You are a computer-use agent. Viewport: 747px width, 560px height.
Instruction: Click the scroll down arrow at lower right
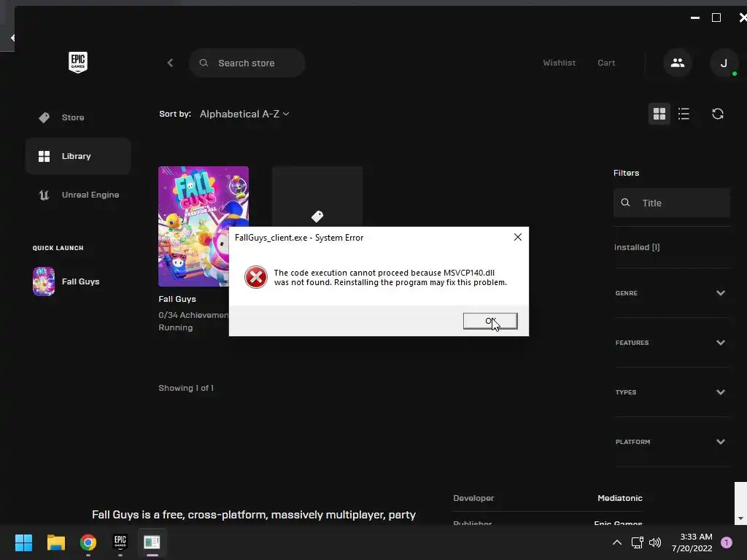[740, 518]
